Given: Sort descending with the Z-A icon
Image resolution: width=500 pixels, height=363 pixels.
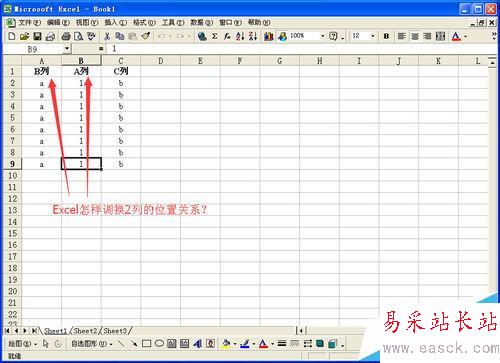Looking at the screenshot, I should point(253,36).
